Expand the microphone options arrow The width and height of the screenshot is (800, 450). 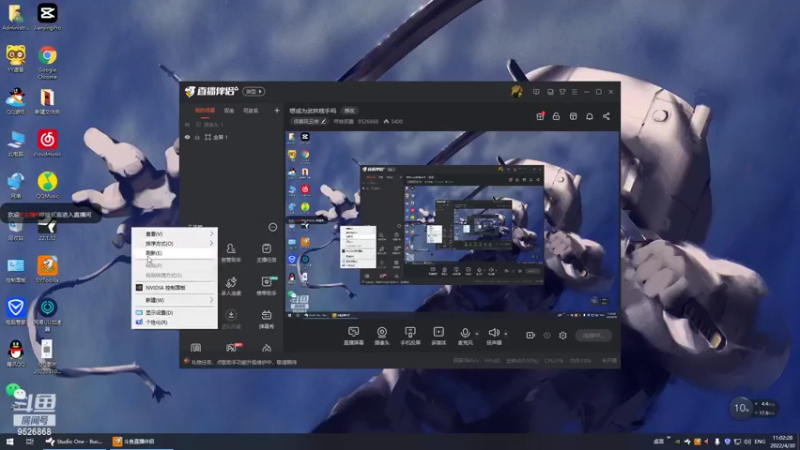477,334
